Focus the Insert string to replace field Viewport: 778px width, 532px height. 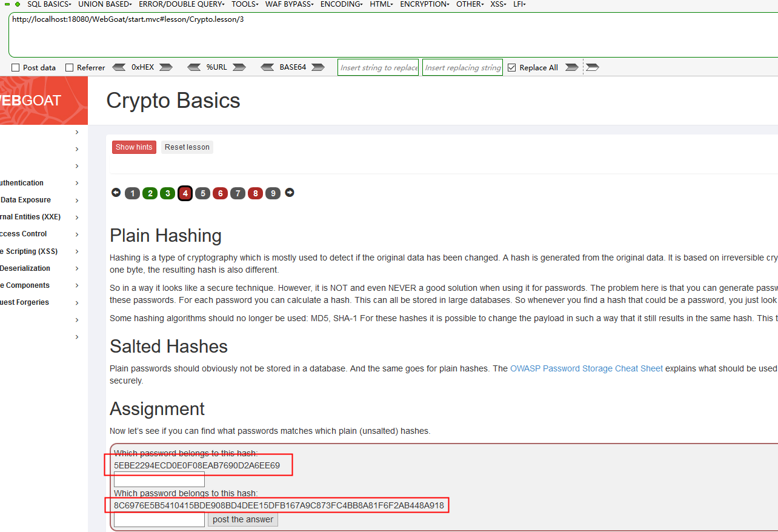click(378, 67)
